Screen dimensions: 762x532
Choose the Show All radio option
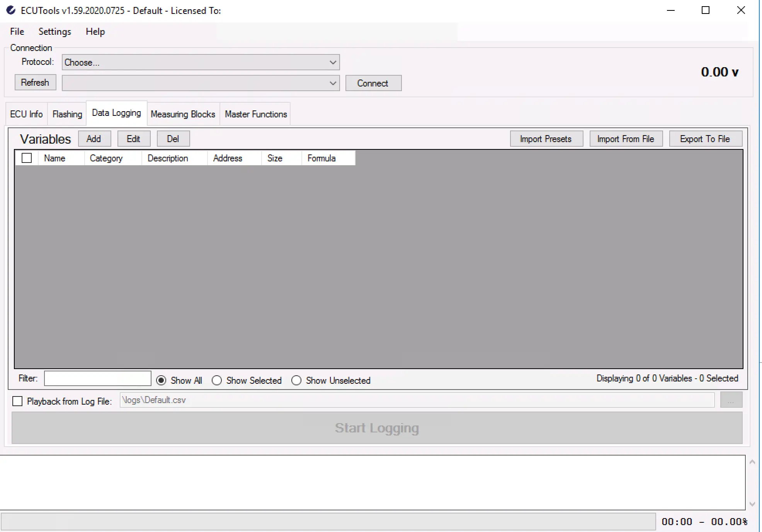[x=162, y=380]
